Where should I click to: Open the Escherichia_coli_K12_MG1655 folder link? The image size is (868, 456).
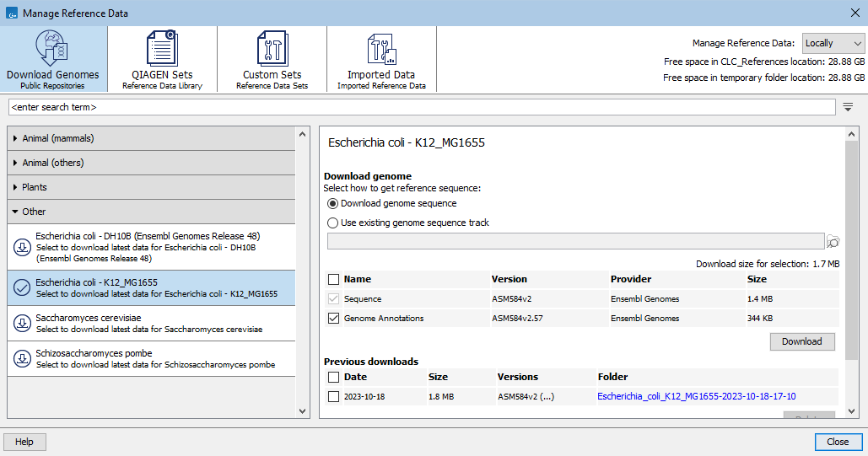point(697,396)
